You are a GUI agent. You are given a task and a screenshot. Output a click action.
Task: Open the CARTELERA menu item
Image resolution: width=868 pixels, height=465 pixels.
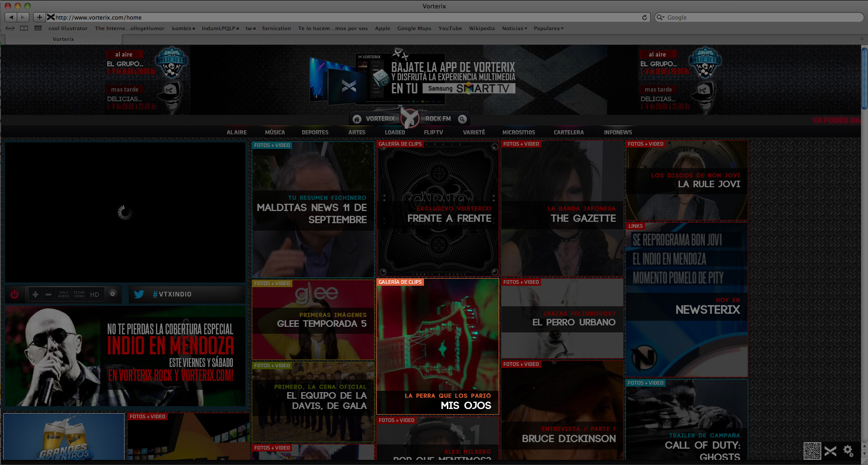569,133
